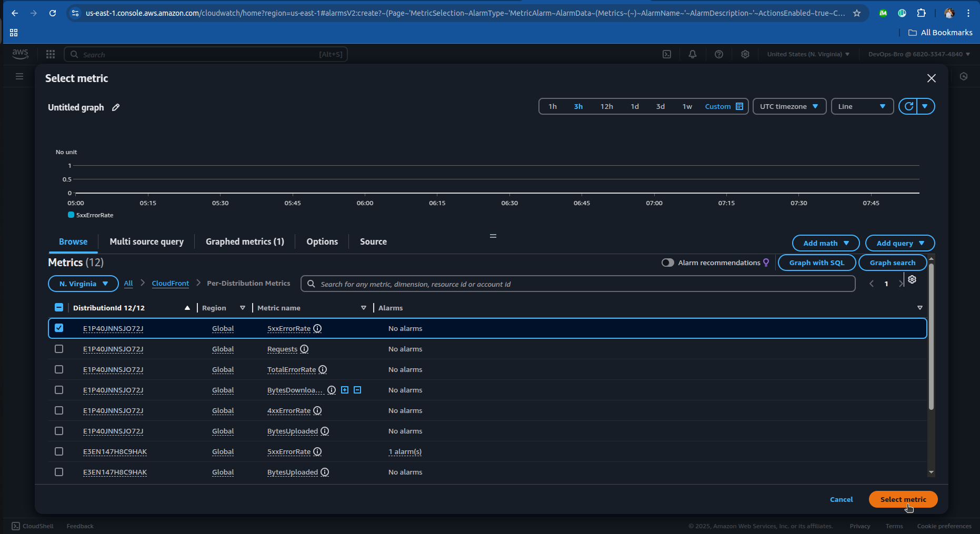Open the 1 alarm(s) link
980x534 pixels.
pyautogui.click(x=405, y=451)
